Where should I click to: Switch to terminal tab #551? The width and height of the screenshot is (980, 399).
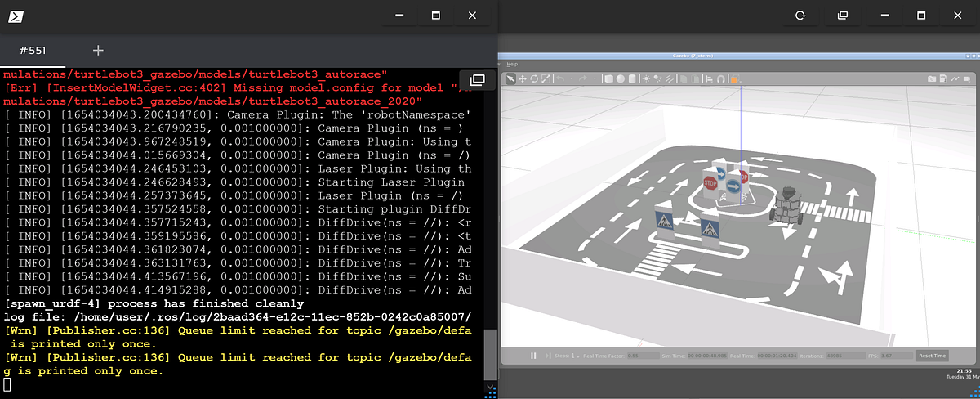32,51
